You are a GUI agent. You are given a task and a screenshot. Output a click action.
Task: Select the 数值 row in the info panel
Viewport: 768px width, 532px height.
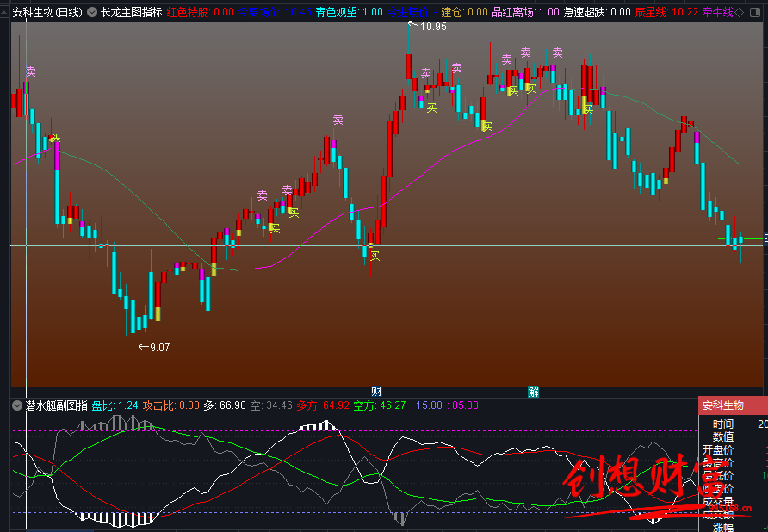tap(734, 437)
